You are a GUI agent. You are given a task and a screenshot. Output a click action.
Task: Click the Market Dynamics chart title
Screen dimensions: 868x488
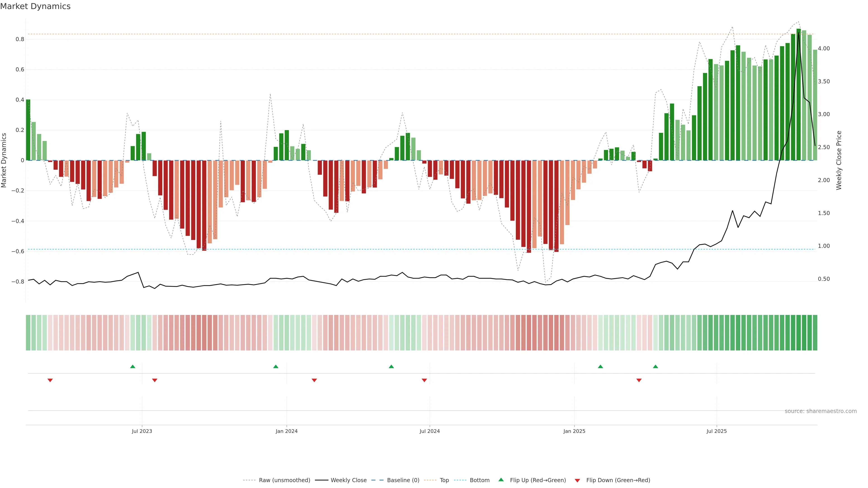click(35, 6)
